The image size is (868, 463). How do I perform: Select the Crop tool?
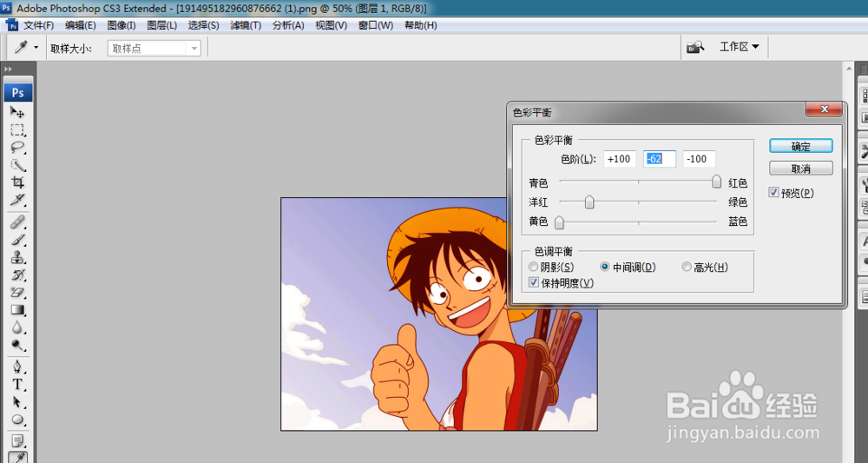tap(17, 182)
